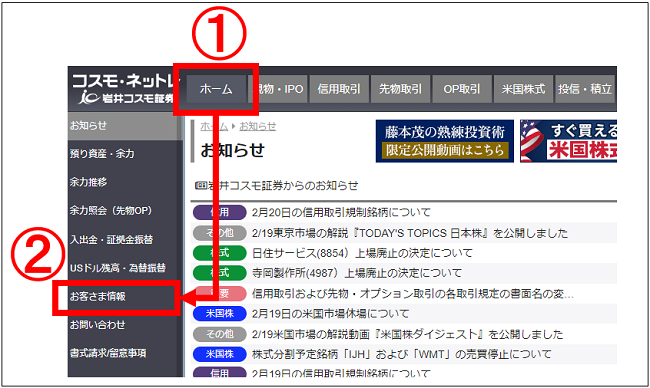The width and height of the screenshot is (650, 388).
Task: Open the OP取引 tab
Action: tap(462, 89)
